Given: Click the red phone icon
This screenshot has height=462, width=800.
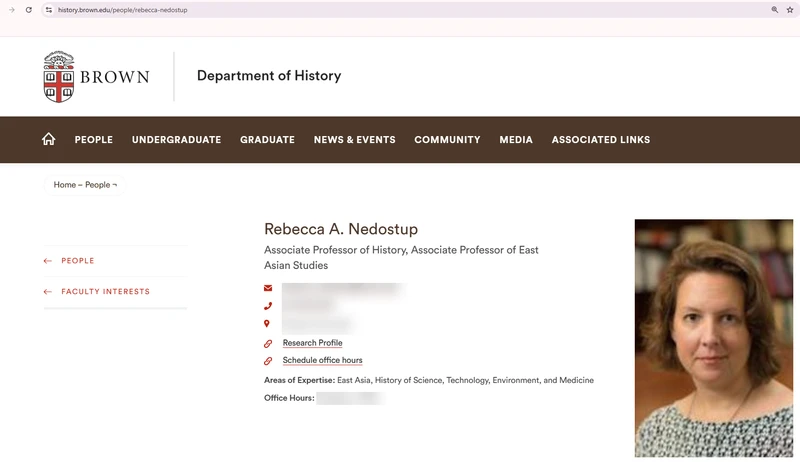Looking at the screenshot, I should 268,306.
